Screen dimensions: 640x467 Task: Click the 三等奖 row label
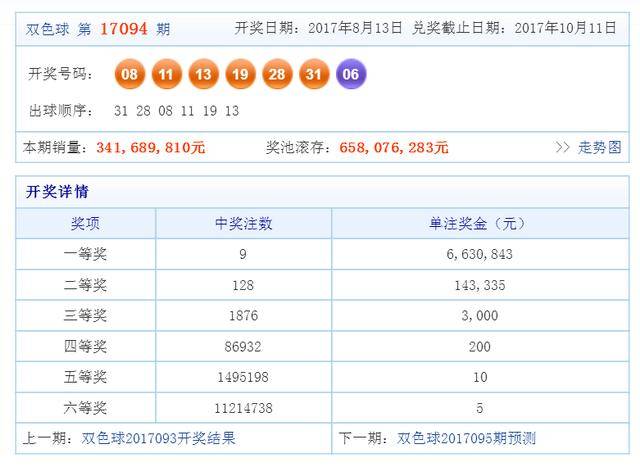[85, 316]
